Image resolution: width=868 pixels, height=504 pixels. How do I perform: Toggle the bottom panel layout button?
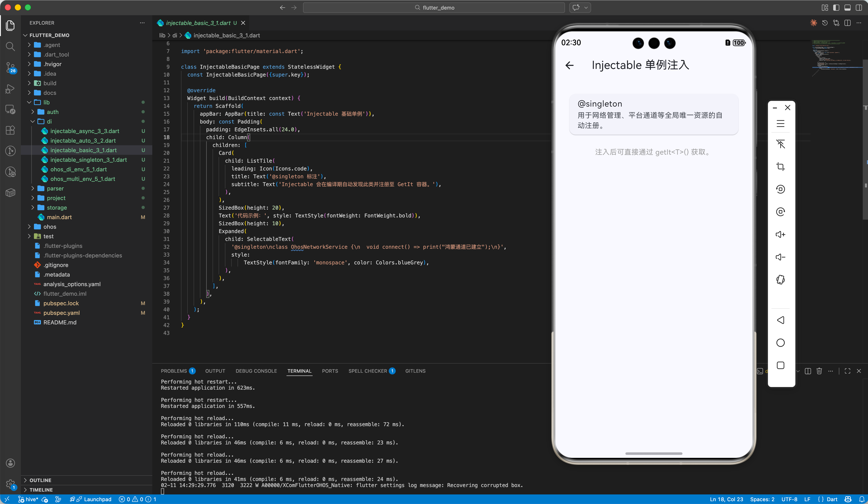point(847,8)
